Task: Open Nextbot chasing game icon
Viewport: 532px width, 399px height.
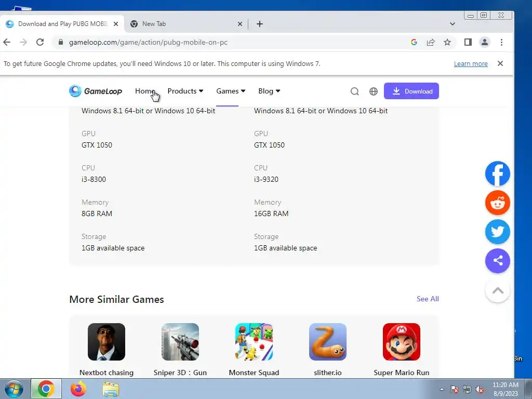Action: click(106, 342)
